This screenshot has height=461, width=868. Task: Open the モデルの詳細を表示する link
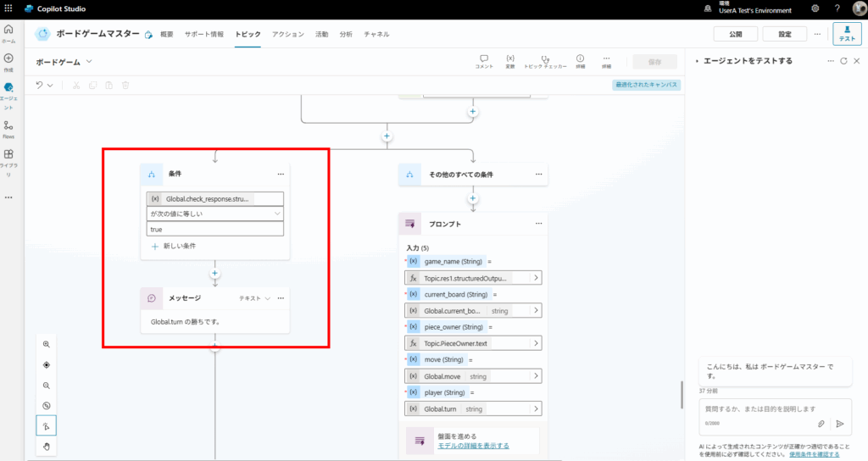pyautogui.click(x=473, y=445)
